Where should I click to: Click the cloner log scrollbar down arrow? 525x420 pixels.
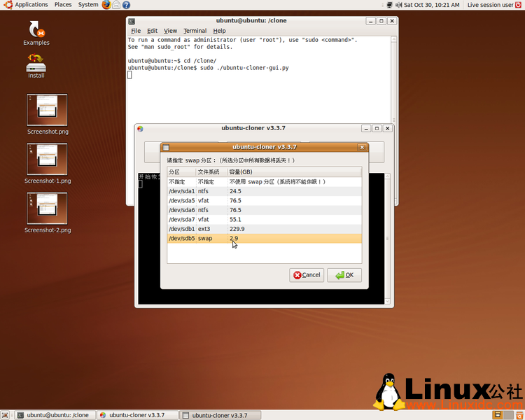(387, 301)
